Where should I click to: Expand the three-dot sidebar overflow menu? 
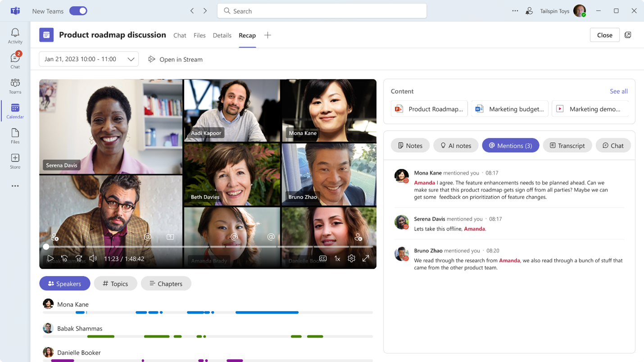tap(15, 186)
